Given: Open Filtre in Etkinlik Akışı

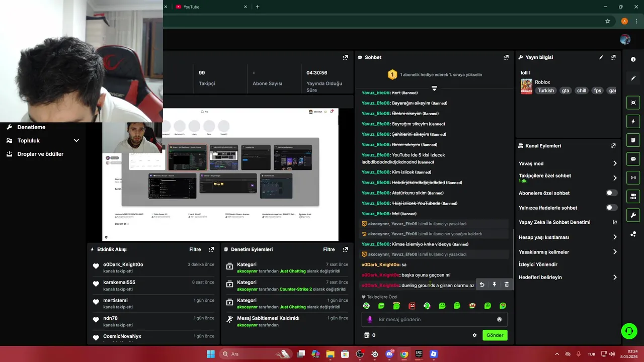Looking at the screenshot, I should point(195,249).
